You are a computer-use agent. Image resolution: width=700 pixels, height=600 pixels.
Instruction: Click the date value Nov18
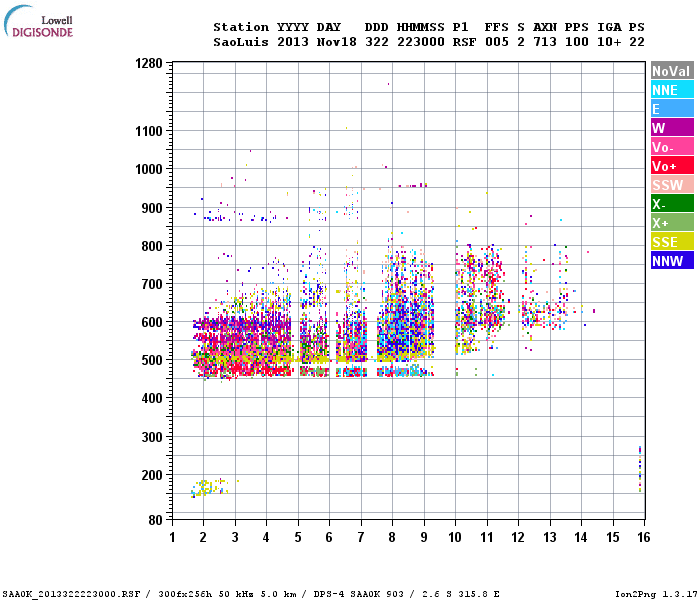(337, 42)
